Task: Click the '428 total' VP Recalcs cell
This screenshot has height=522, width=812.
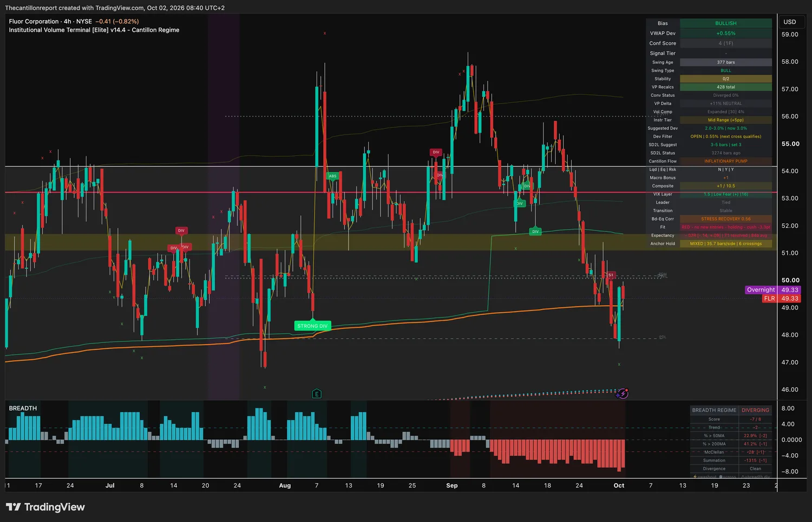Action: click(726, 87)
